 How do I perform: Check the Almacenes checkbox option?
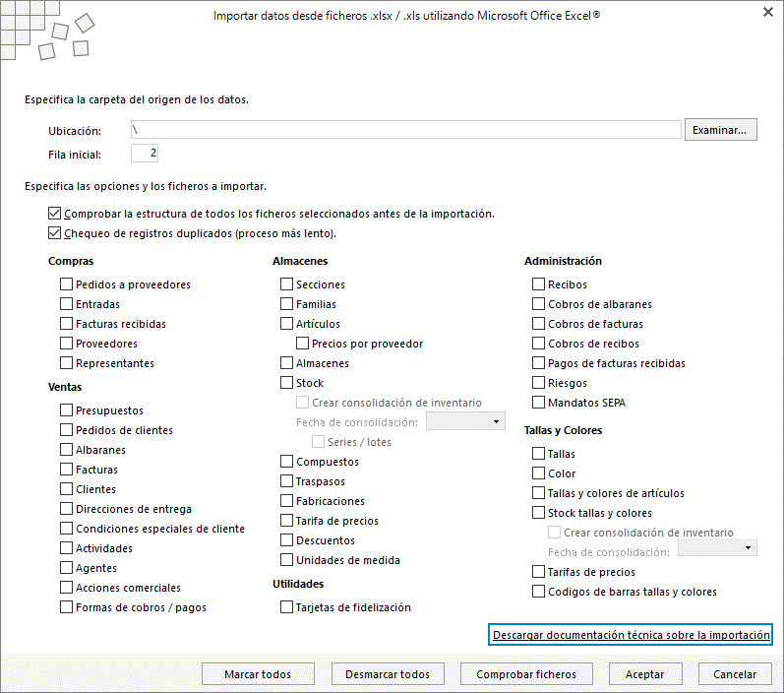tap(286, 363)
